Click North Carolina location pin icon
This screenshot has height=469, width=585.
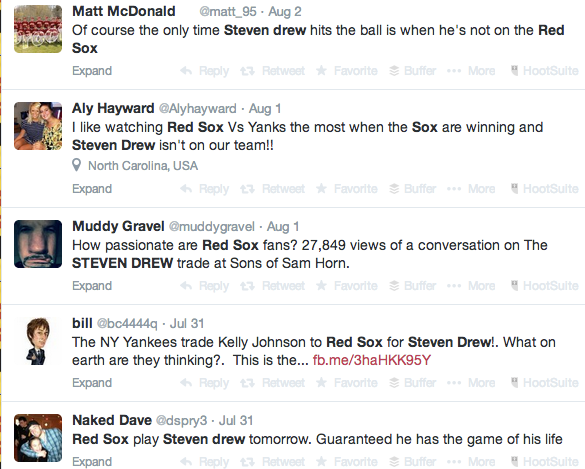(76, 165)
